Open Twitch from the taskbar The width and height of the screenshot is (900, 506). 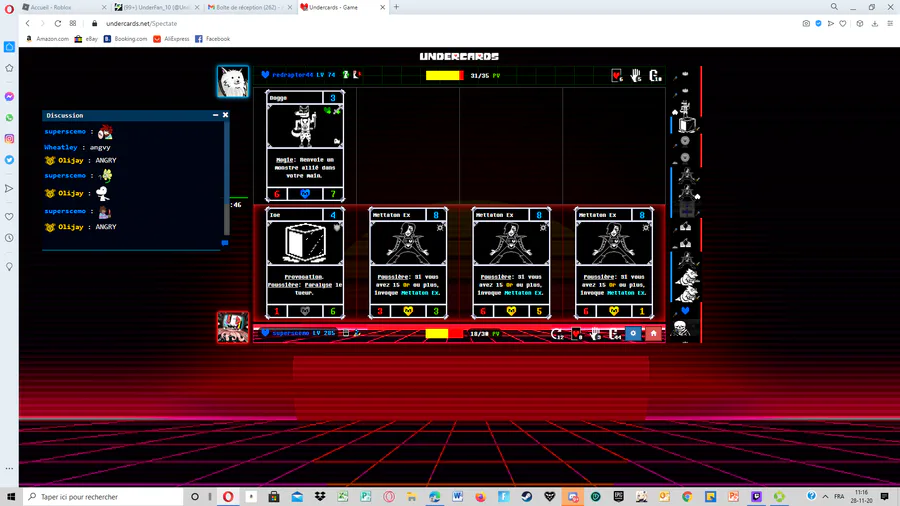point(756,496)
